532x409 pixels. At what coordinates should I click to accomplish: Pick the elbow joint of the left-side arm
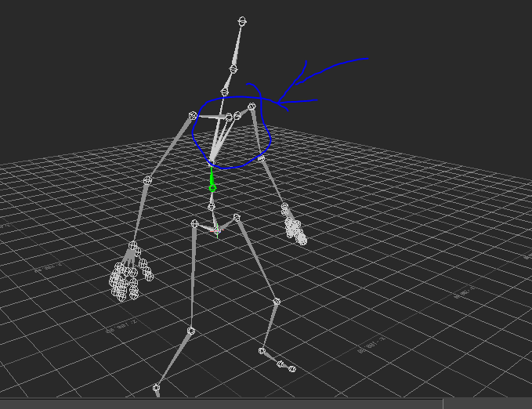pyautogui.click(x=147, y=180)
